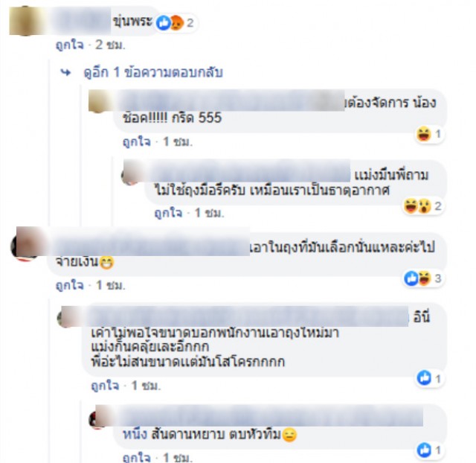Click ถูกใจ under the โสโครก comment

point(105,386)
